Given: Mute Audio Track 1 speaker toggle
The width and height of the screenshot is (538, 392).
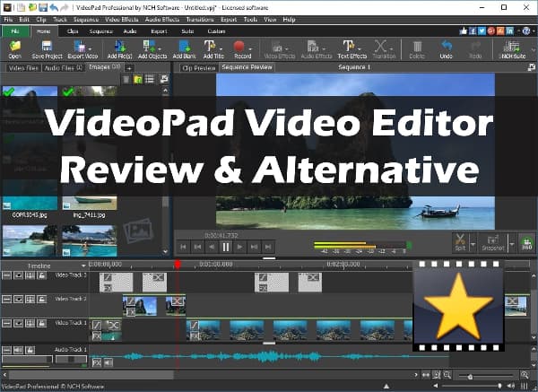Looking at the screenshot, I should pos(18,350).
